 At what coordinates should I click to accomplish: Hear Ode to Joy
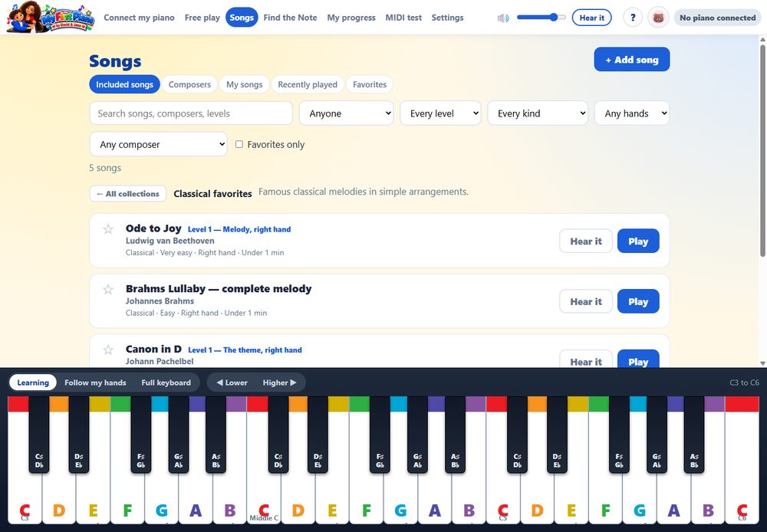coord(586,241)
